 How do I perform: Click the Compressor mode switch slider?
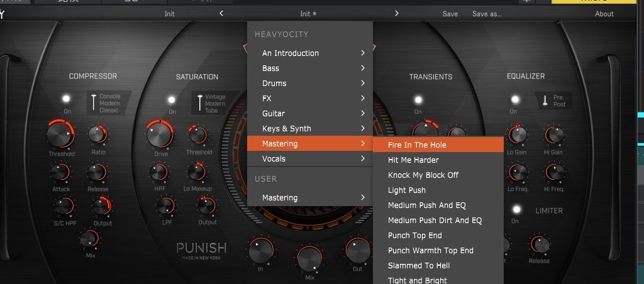tap(93, 102)
